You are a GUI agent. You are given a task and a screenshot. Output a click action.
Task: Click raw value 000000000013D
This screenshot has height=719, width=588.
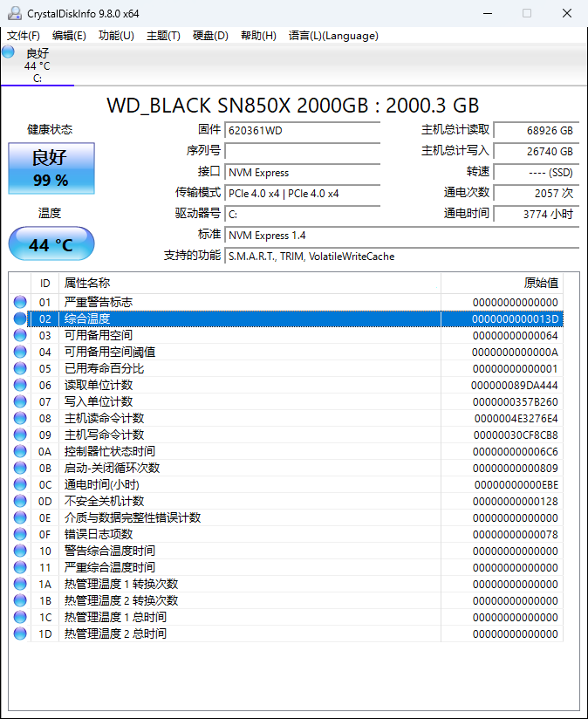coord(515,319)
